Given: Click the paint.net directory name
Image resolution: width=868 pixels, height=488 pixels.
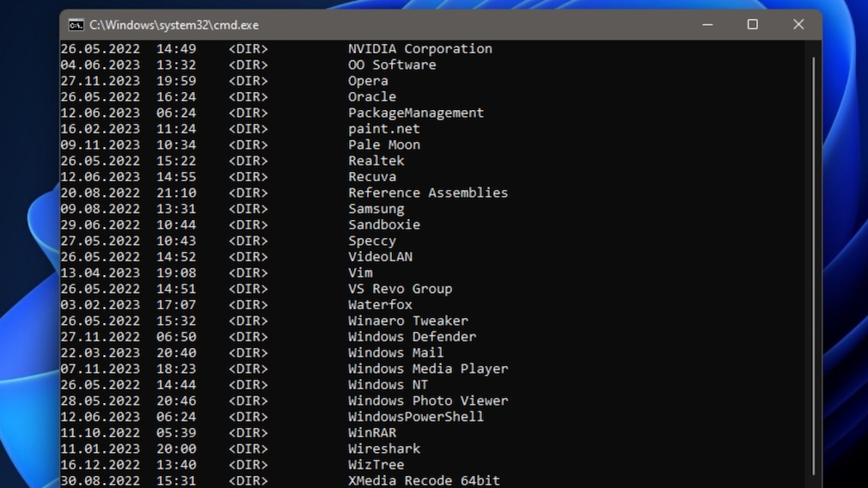Looking at the screenshot, I should [x=383, y=129].
